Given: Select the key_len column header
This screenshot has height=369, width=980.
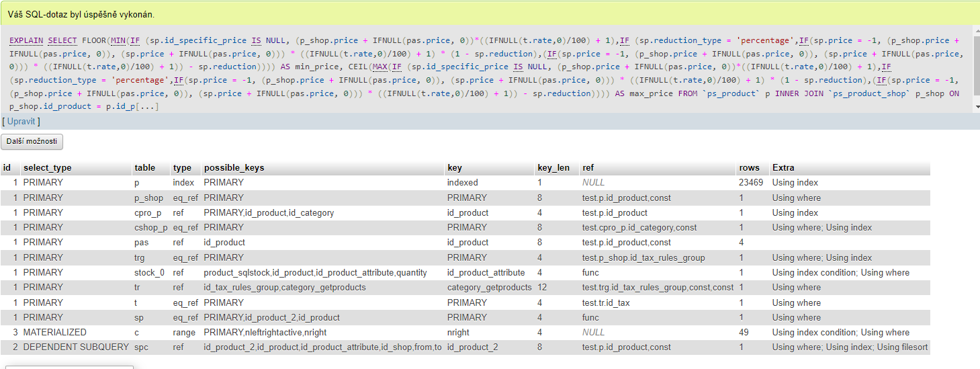Looking at the screenshot, I should coord(553,168).
